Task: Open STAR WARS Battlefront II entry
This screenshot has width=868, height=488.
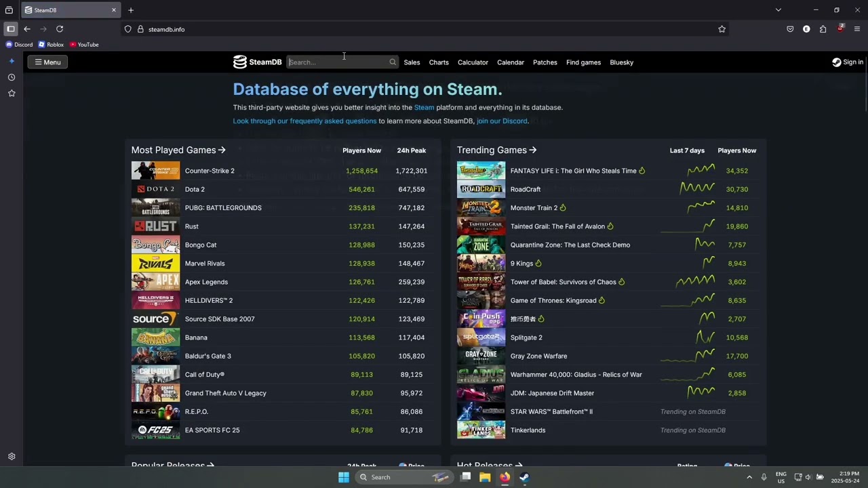Action: point(551,411)
